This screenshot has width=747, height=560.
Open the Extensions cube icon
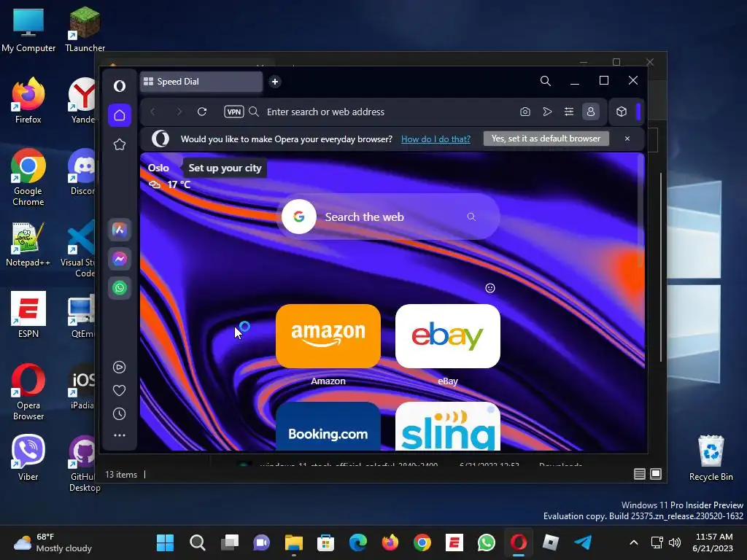(622, 112)
